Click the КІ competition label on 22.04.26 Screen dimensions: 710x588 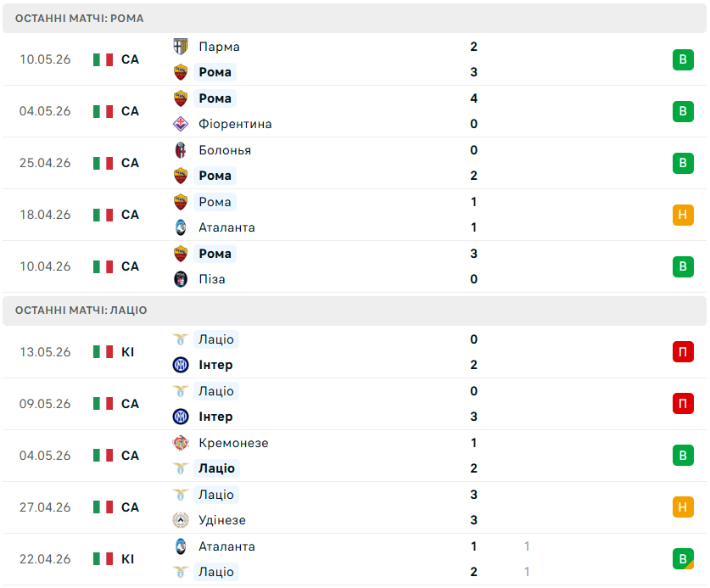pyautogui.click(x=128, y=559)
